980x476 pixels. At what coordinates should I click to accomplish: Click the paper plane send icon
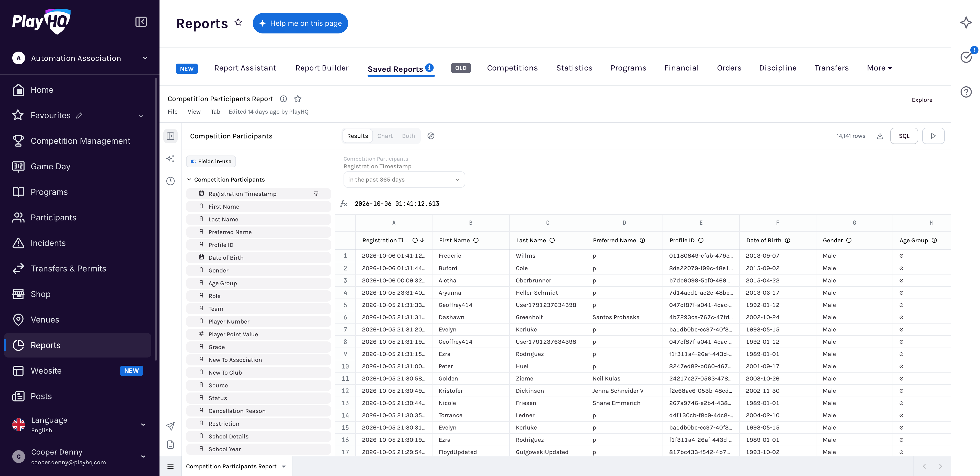(x=170, y=426)
